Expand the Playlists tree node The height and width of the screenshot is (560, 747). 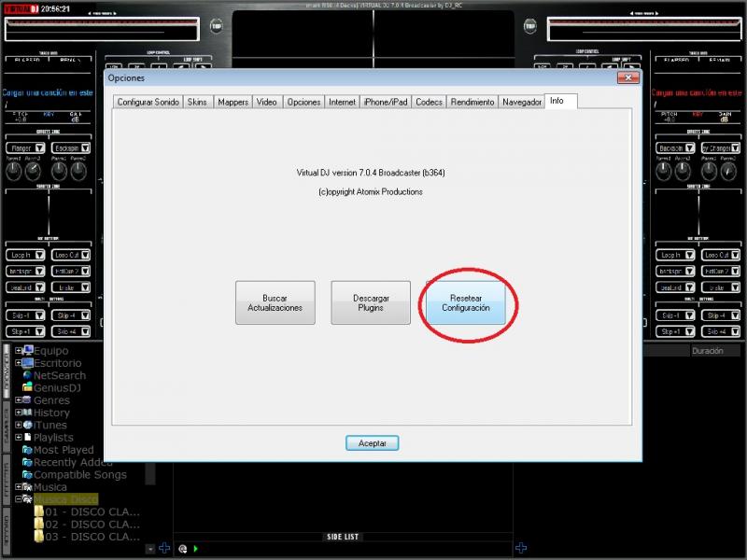point(18,437)
